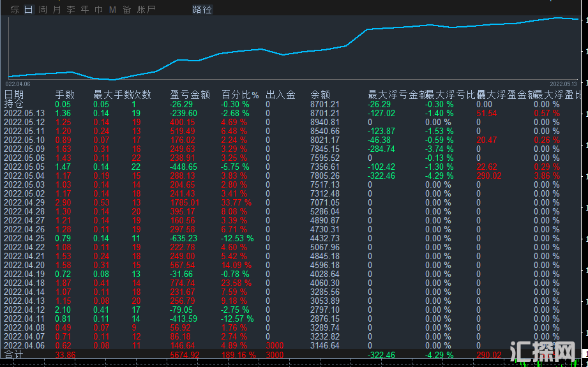Switch to the 月 monthly tab
Viewport: 588px width, 367px height.
pyautogui.click(x=57, y=10)
